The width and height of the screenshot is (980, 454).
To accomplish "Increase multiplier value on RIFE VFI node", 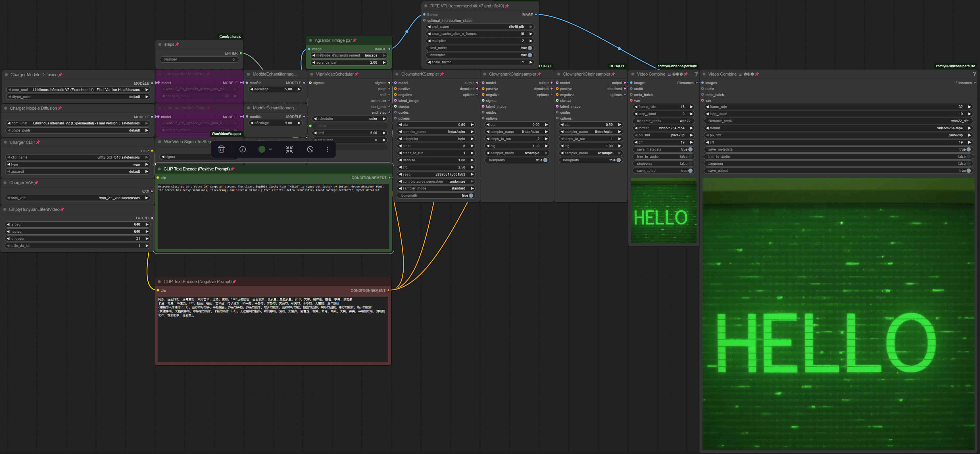I will pyautogui.click(x=531, y=41).
